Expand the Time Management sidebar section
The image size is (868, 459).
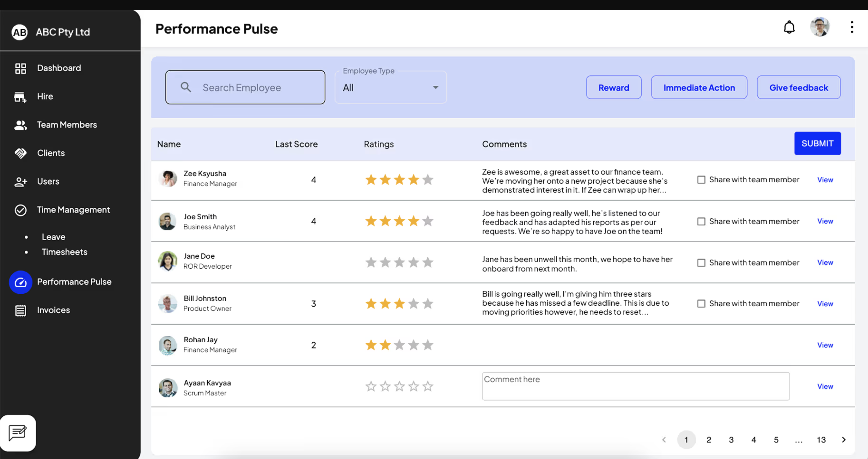pos(73,210)
